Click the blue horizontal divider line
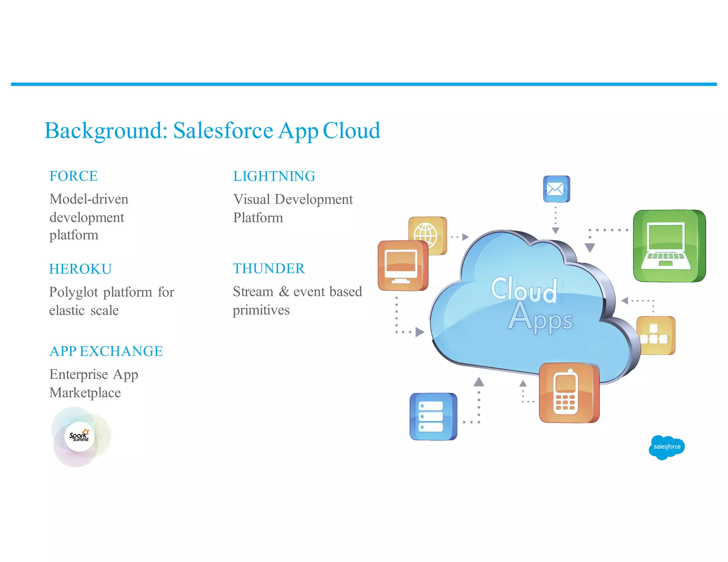The height and width of the screenshot is (562, 728). tap(364, 84)
